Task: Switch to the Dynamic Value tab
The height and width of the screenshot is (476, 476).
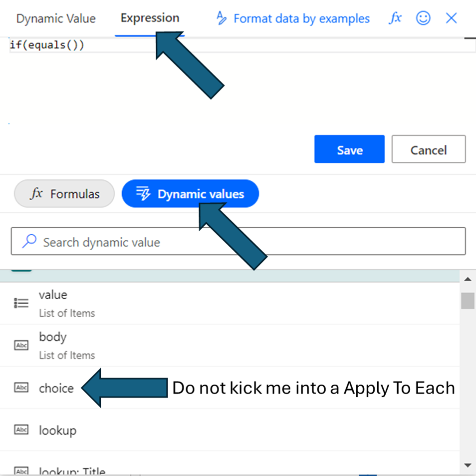Action: pyautogui.click(x=56, y=19)
